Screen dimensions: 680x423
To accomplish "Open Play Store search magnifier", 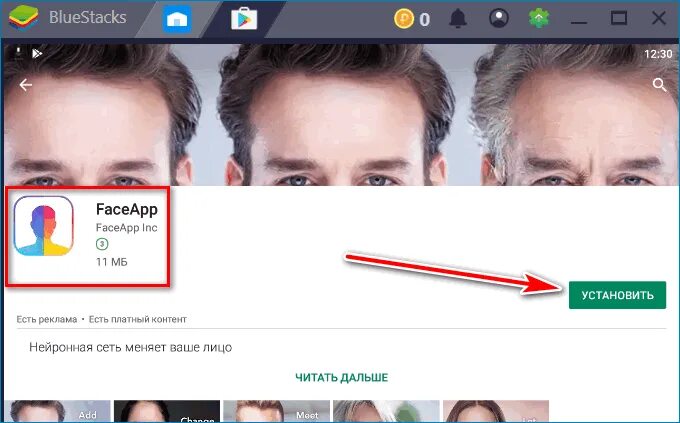I will (x=659, y=85).
